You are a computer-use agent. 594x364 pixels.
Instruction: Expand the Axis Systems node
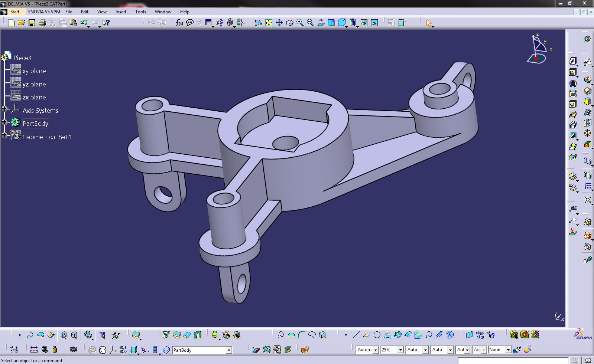[4, 109]
